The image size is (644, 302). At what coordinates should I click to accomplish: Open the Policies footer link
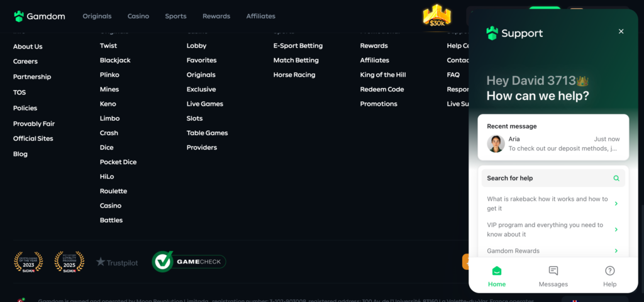[25, 108]
